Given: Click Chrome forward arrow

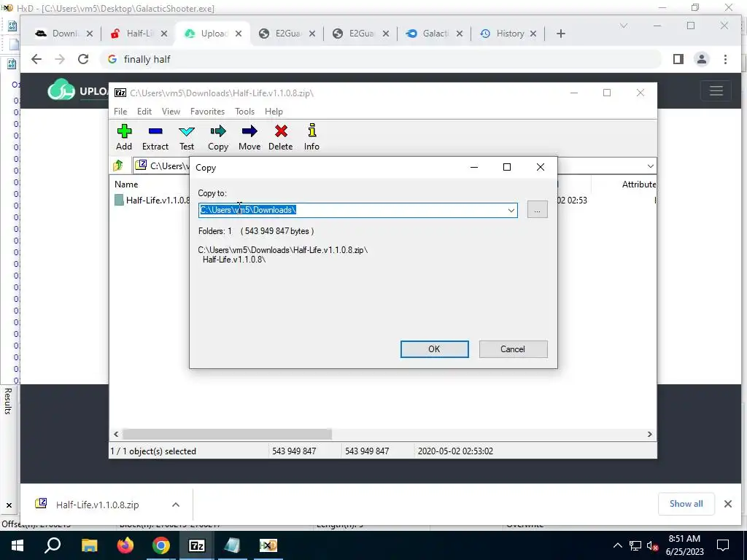Looking at the screenshot, I should 60,59.
